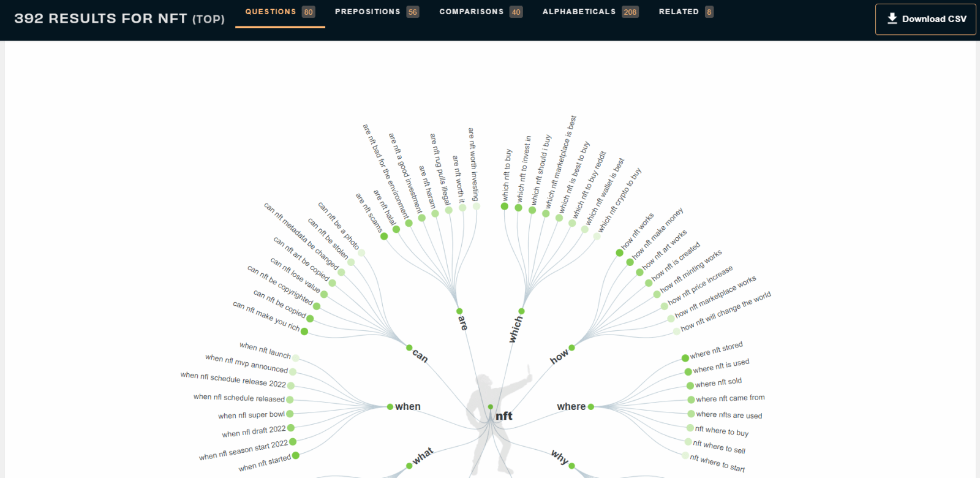980x478 pixels.
Task: Click the Download CSV button
Action: [x=925, y=19]
